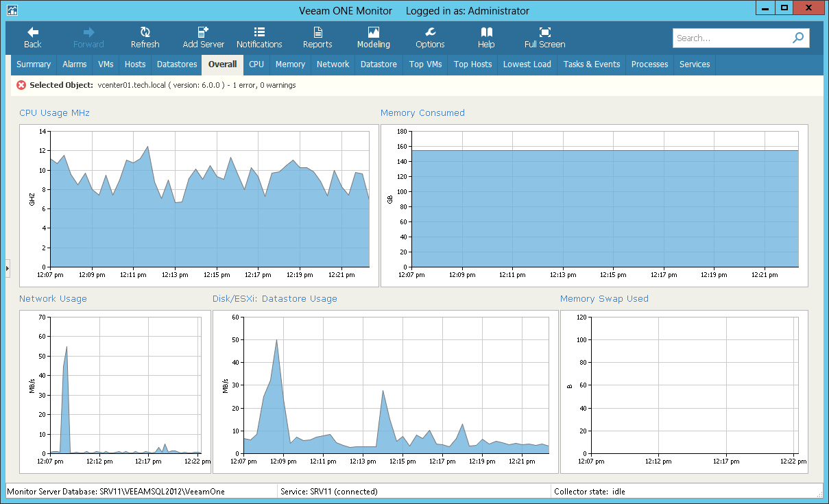Click inside the Memory Swap Used chart

click(695, 384)
